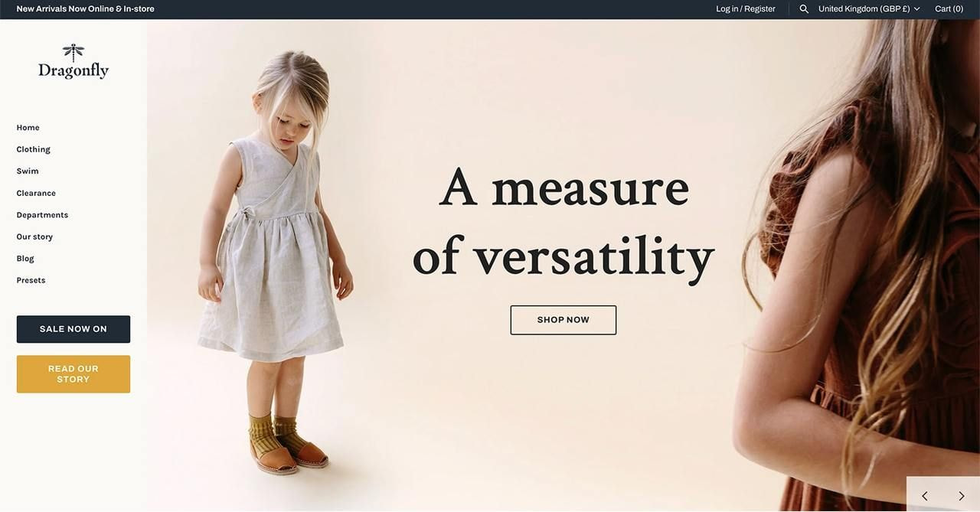
Task: Click the SALE NOW ON button
Action: click(x=73, y=329)
